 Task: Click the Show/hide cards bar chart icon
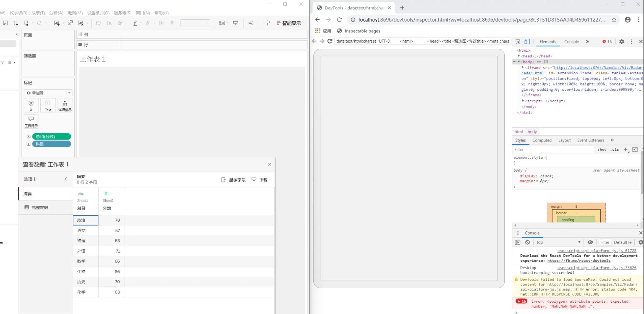(222, 23)
